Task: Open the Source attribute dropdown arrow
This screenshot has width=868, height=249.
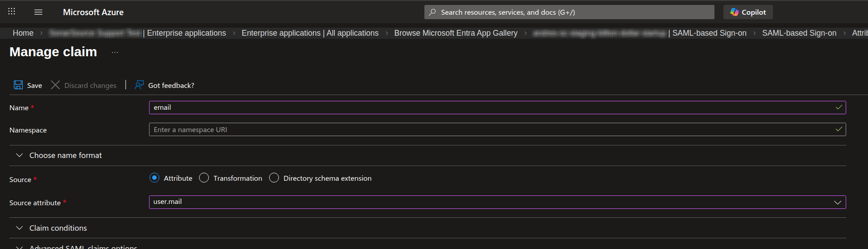Action: [x=838, y=202]
